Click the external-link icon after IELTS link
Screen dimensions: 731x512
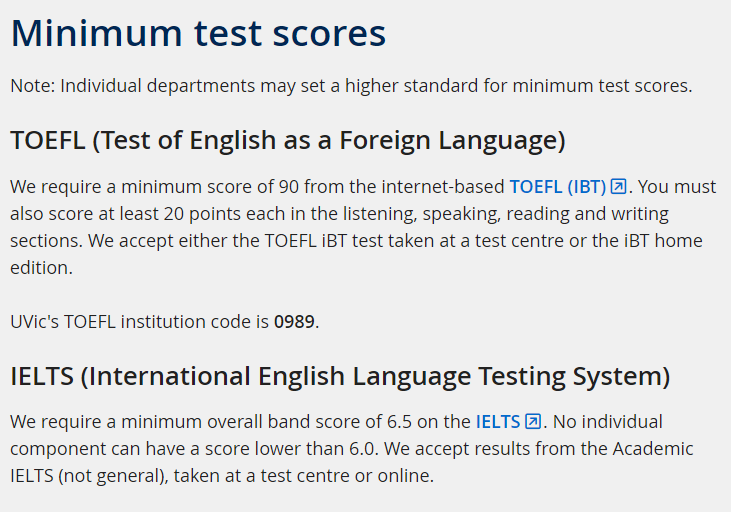coord(533,421)
